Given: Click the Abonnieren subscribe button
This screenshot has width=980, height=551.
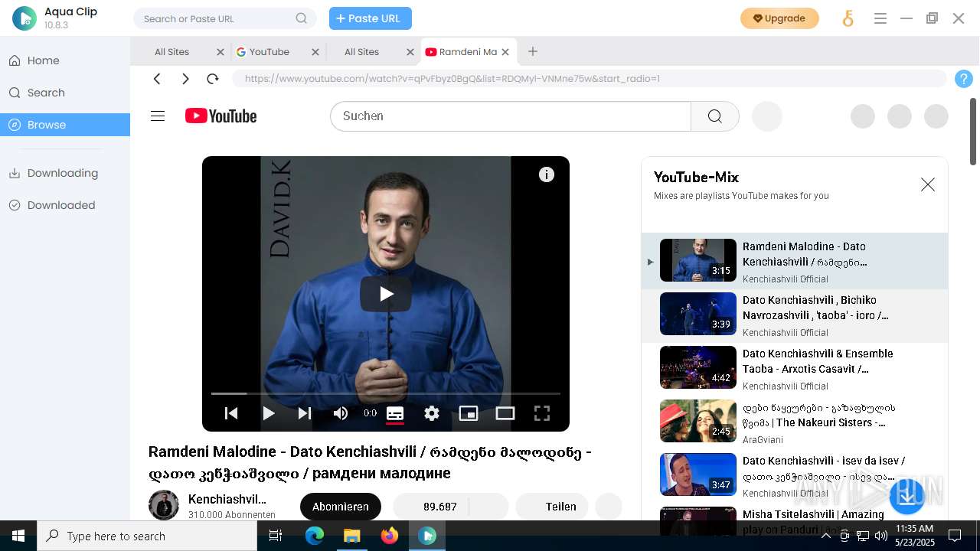Looking at the screenshot, I should click(x=341, y=507).
